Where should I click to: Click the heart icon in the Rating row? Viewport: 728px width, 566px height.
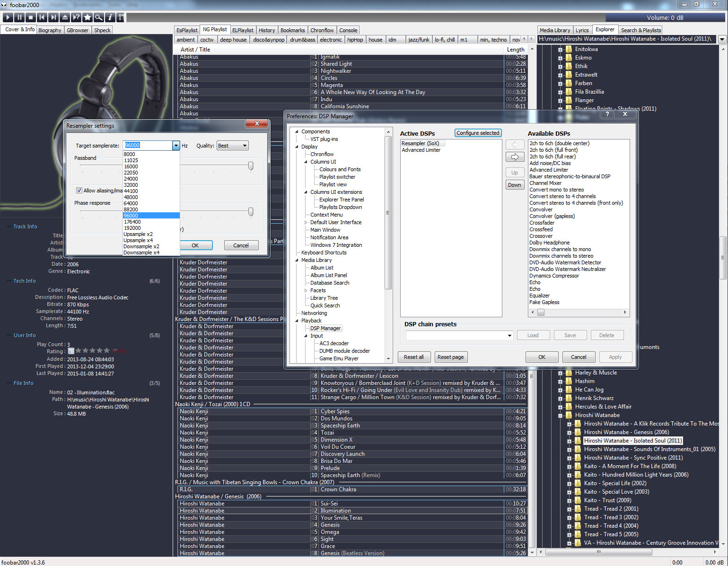(115, 351)
